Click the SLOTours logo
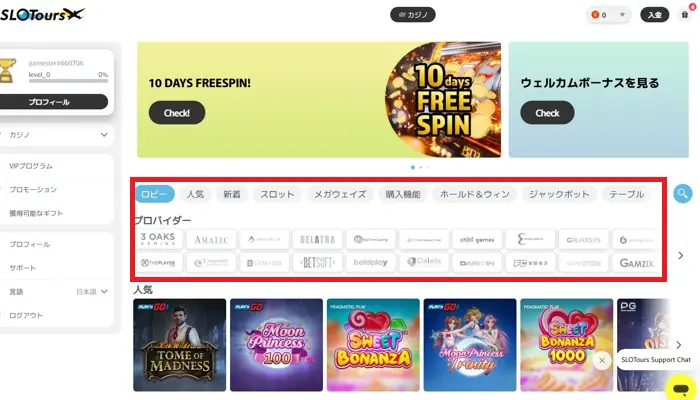 pos(42,14)
